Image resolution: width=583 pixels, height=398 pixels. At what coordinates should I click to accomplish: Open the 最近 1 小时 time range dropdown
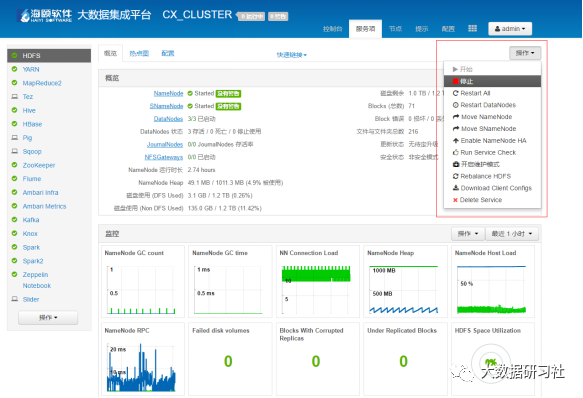pyautogui.click(x=512, y=234)
